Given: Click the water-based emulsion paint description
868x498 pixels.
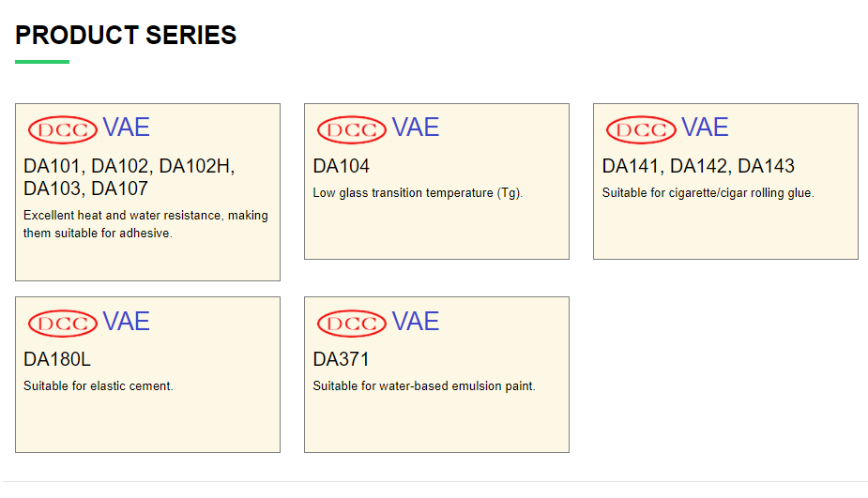Looking at the screenshot, I should click(x=424, y=386).
